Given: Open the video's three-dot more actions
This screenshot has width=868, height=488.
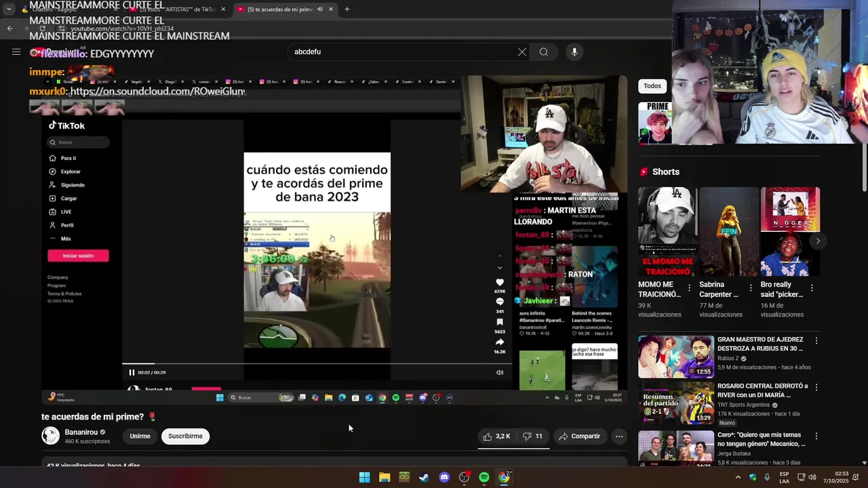Looking at the screenshot, I should pos(619,436).
